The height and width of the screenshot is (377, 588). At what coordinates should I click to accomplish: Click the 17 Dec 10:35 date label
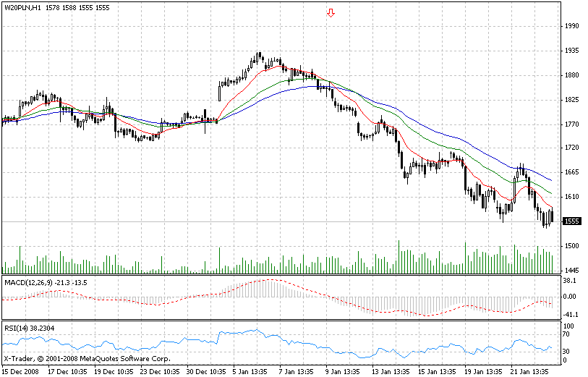tap(67, 372)
